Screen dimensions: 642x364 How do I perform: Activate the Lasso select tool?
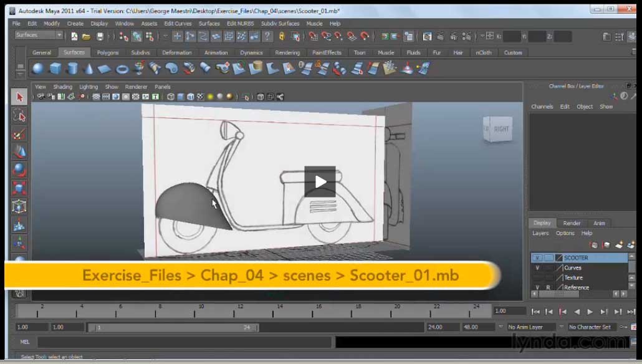point(19,116)
